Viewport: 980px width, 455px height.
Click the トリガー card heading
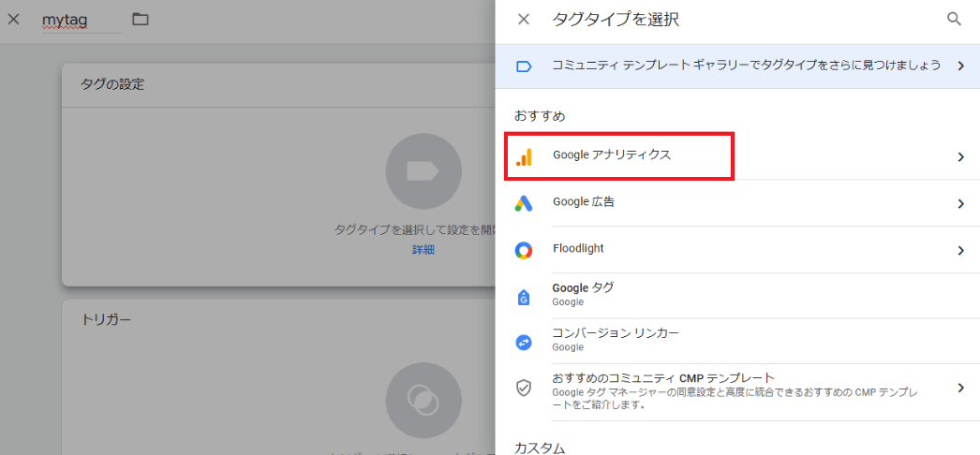(x=106, y=319)
